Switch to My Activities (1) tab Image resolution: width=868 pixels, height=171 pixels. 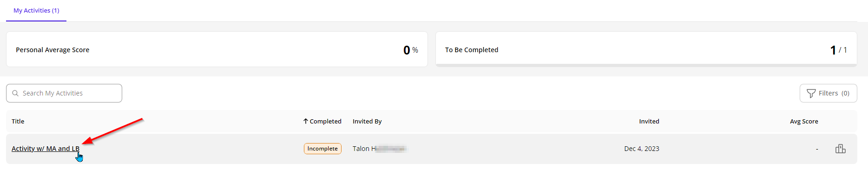(x=36, y=10)
